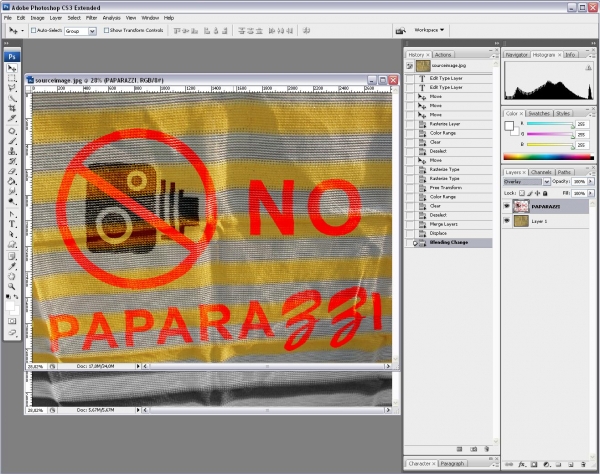Screen dimensions: 600x474
Task: Select the Horizontal Type tool
Action: [x=12, y=224]
